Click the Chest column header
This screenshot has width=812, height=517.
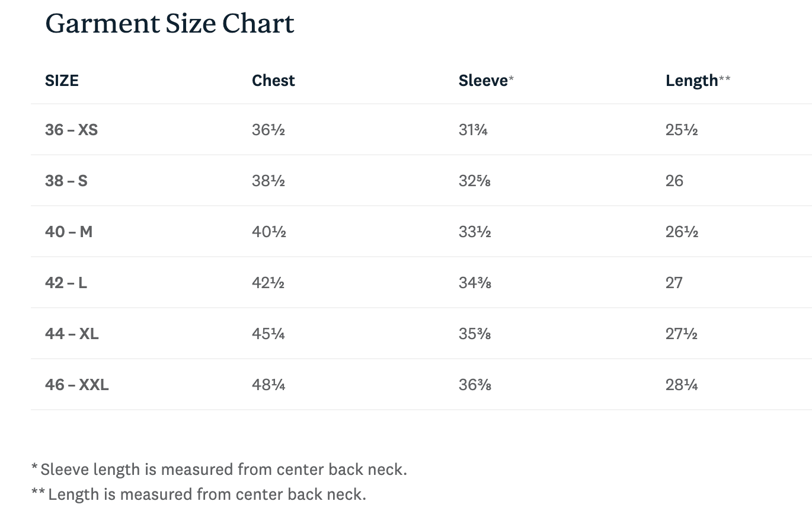273,81
